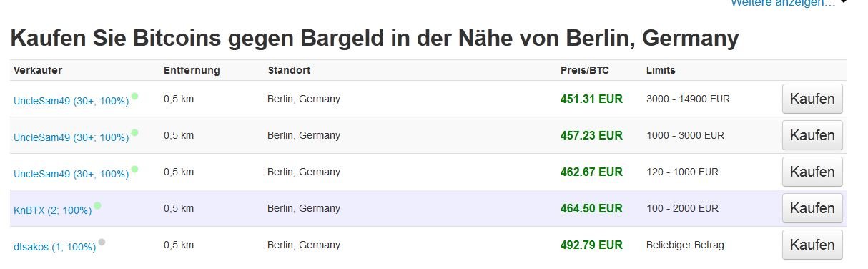
Task: Buy from UncleSam49 at 451.31 EUR
Action: (x=812, y=99)
